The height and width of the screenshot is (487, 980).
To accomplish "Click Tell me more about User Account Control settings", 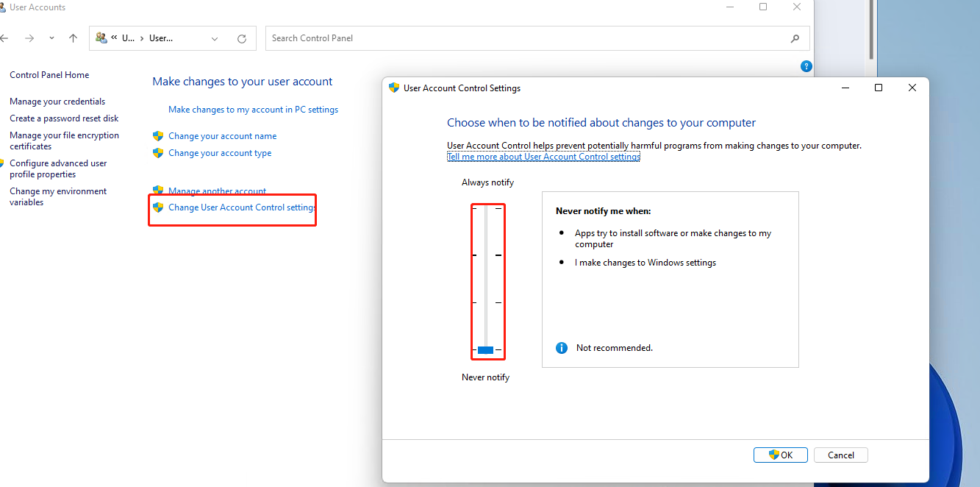I will point(543,157).
